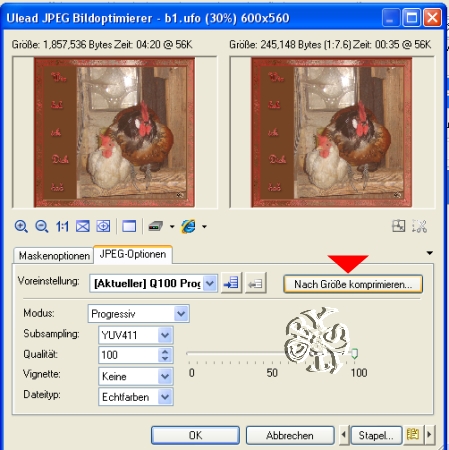Click the single preview window icon
This screenshot has width=449, height=450.
tap(129, 227)
